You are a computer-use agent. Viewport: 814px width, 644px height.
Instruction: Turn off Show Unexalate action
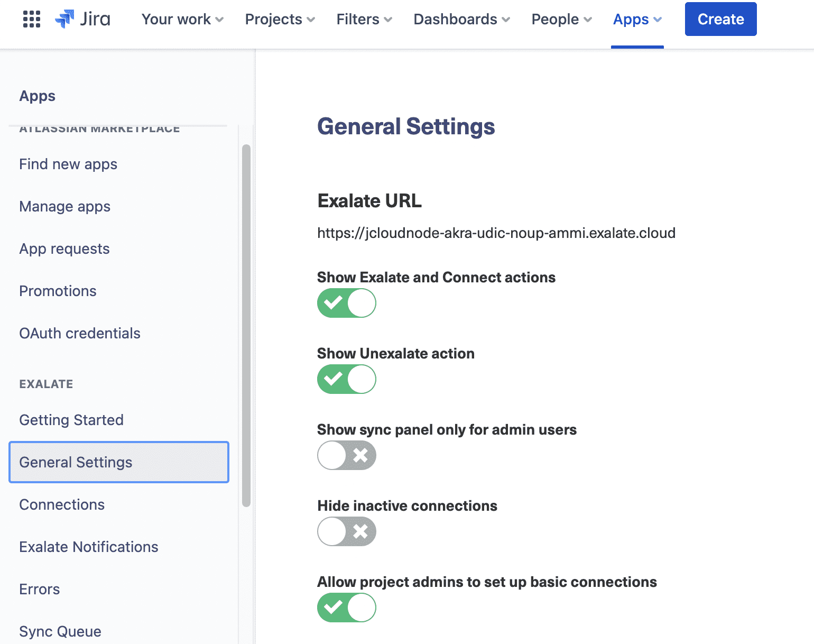pos(346,379)
